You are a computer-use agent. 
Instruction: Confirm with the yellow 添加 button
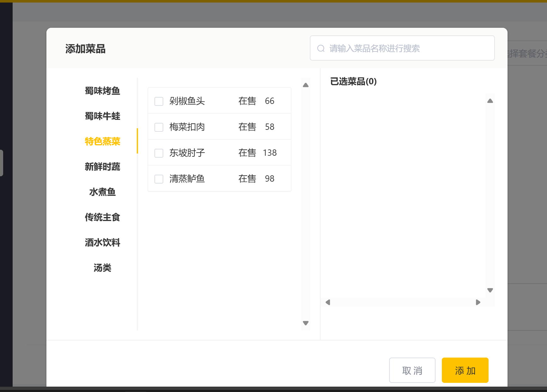(x=465, y=370)
